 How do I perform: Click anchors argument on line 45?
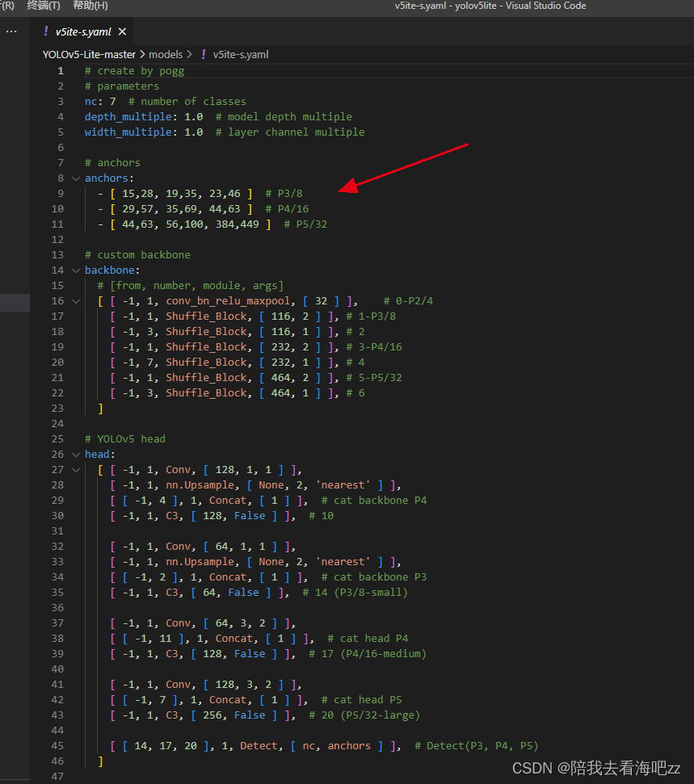[349, 746]
